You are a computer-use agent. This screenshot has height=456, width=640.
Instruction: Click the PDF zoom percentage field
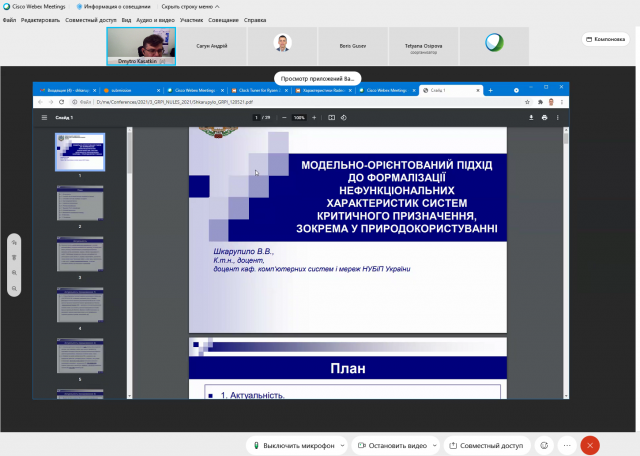tap(299, 118)
